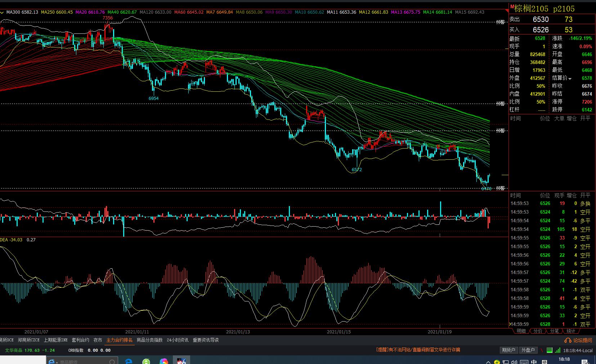Toggle the 中 Chinese input mode indicator
Viewport: 596px width, 364px height.
click(x=534, y=362)
